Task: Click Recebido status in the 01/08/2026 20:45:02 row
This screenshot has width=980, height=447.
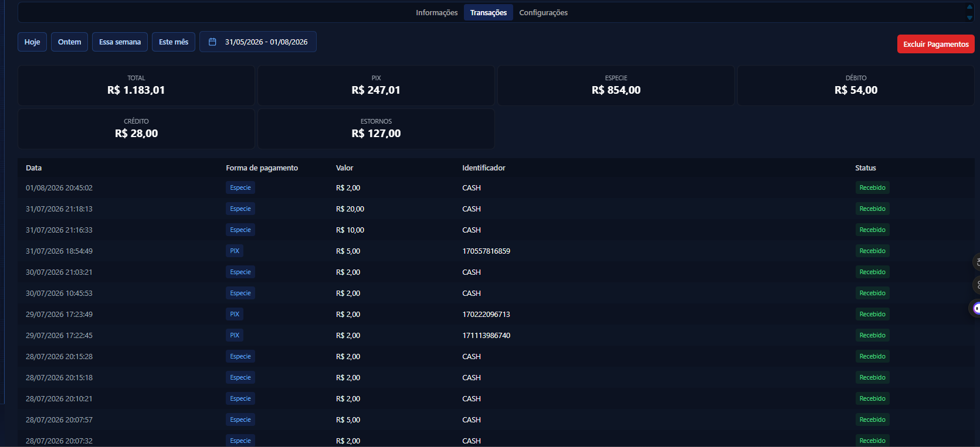Action: (x=872, y=187)
